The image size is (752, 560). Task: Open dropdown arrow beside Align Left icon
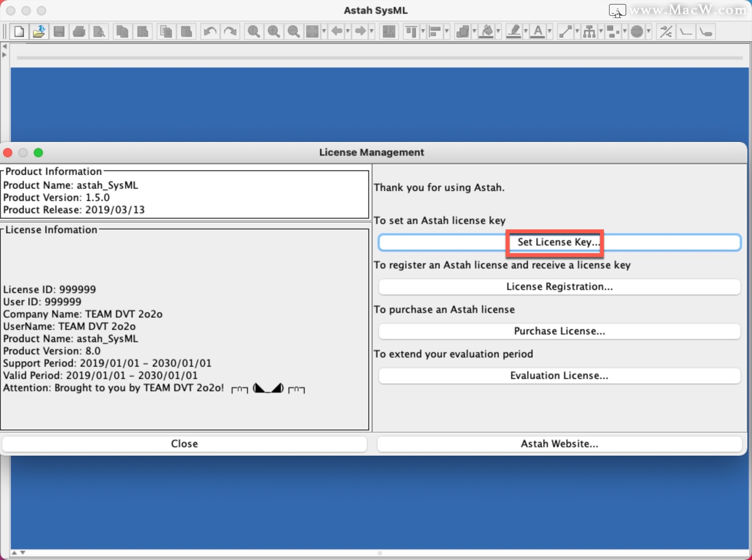(447, 31)
